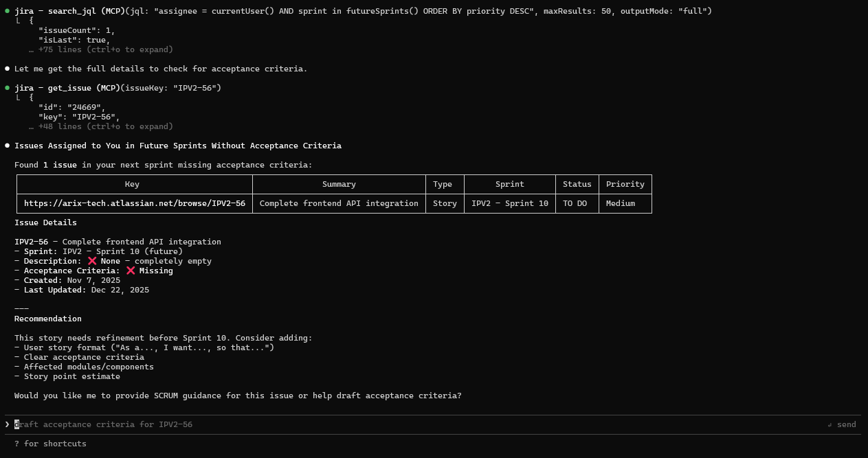Click the bullet beside Issues Assigned to You heading

[x=7, y=145]
